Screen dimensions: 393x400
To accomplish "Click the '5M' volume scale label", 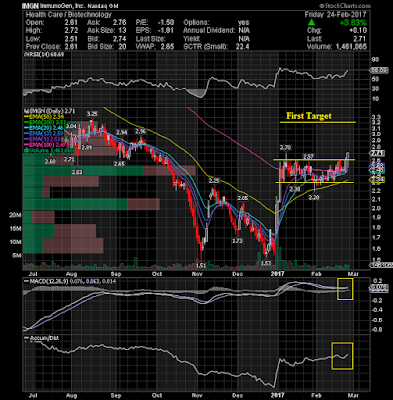I will [x=17, y=255].
